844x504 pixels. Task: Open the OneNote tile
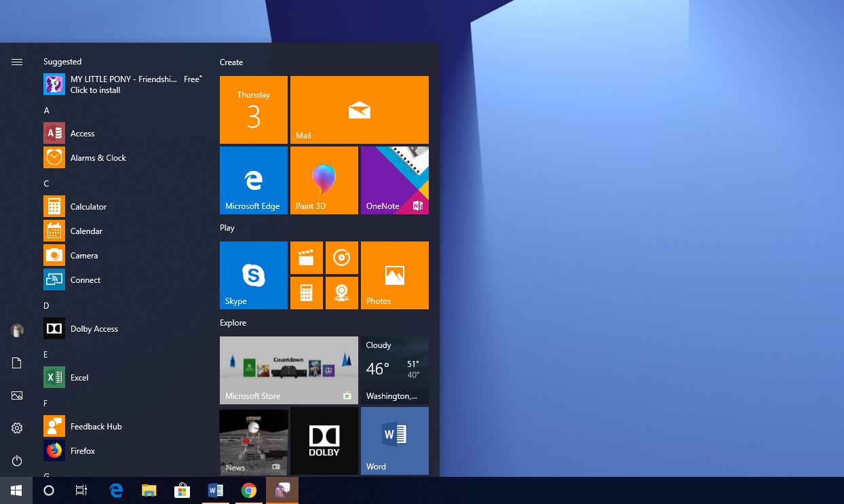pos(395,180)
